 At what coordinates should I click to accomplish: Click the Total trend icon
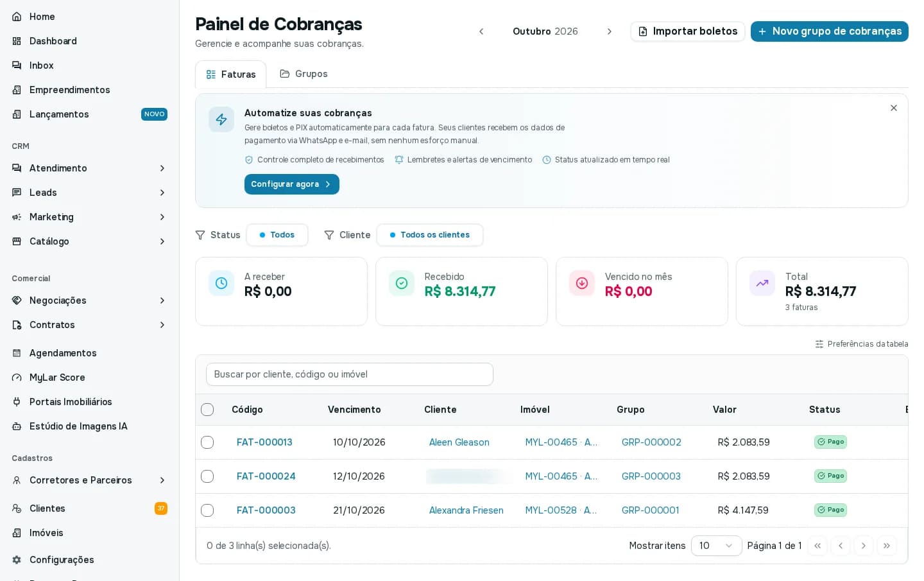762,283
